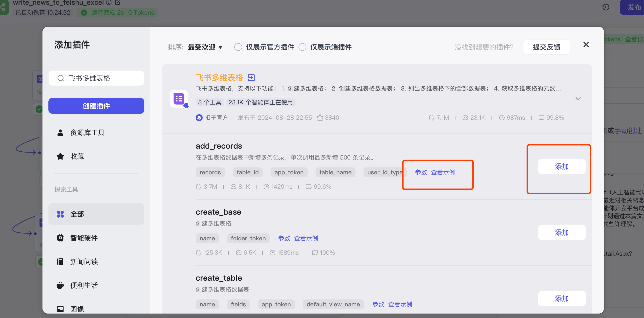Click the 飞书多维表格 plugin logo icon
Screen dimensions: 644x318
pos(179,99)
